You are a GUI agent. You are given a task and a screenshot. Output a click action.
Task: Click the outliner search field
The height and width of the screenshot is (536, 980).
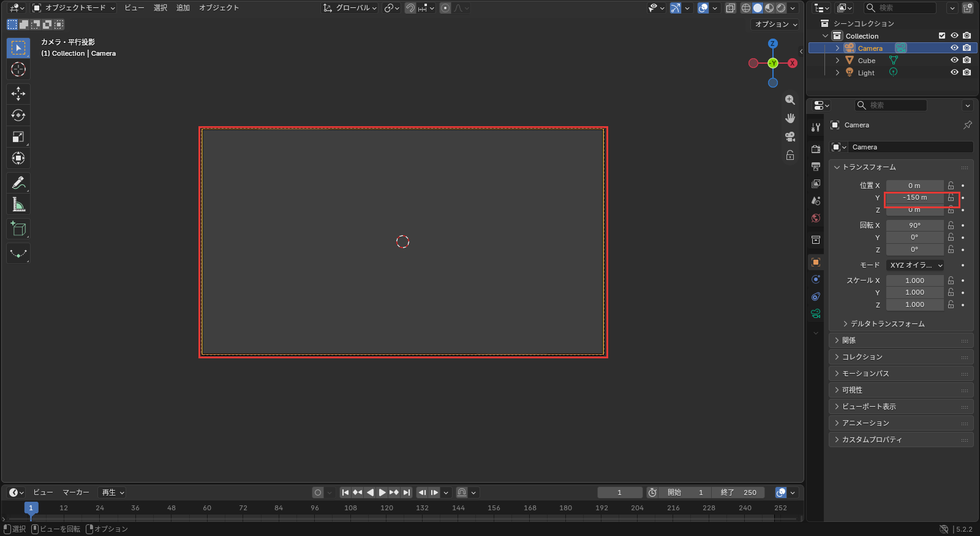click(900, 8)
